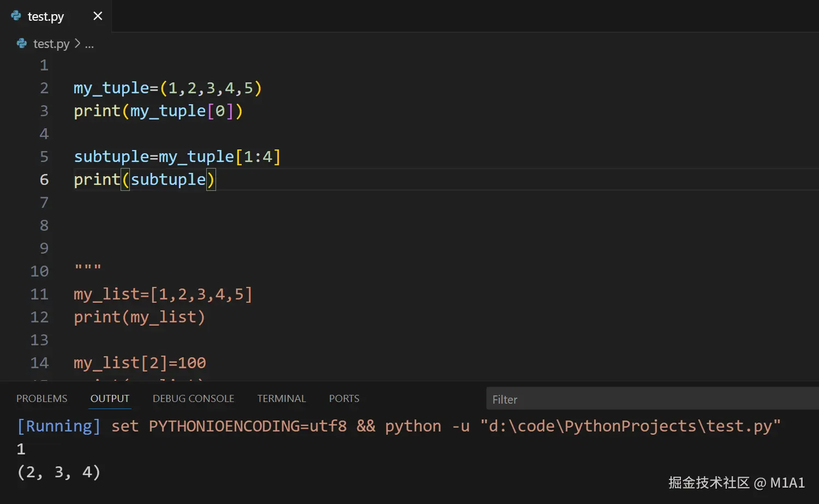Screen dimensions: 819x504
Task: Click the my_tuple=(1,2,3,4,5) assignment line
Action: pos(168,88)
